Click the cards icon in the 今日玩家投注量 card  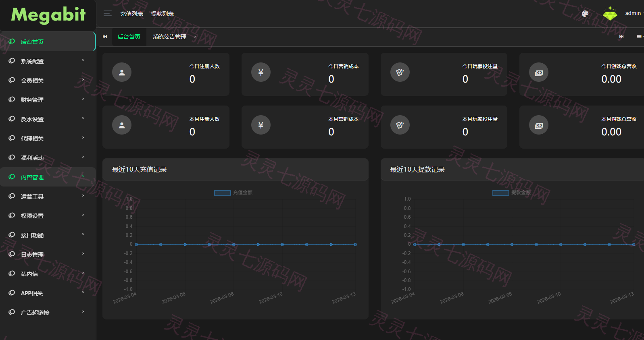(x=400, y=73)
